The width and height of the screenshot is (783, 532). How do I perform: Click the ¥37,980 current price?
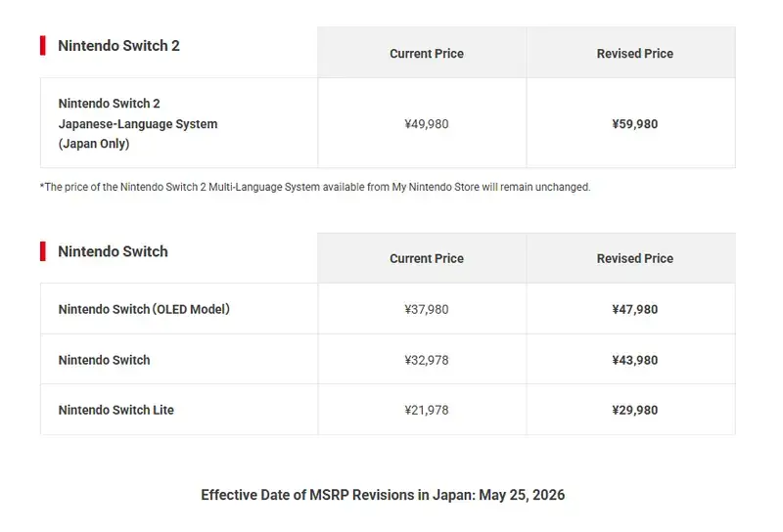[x=427, y=309]
